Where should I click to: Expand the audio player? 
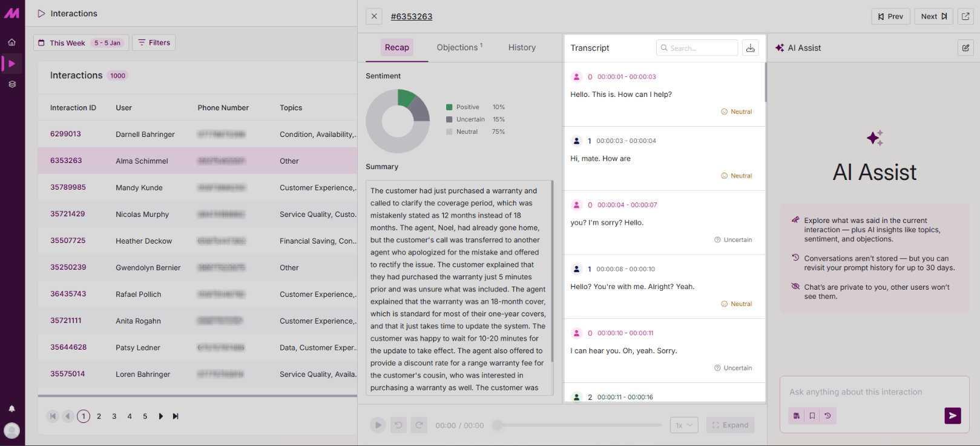point(731,425)
